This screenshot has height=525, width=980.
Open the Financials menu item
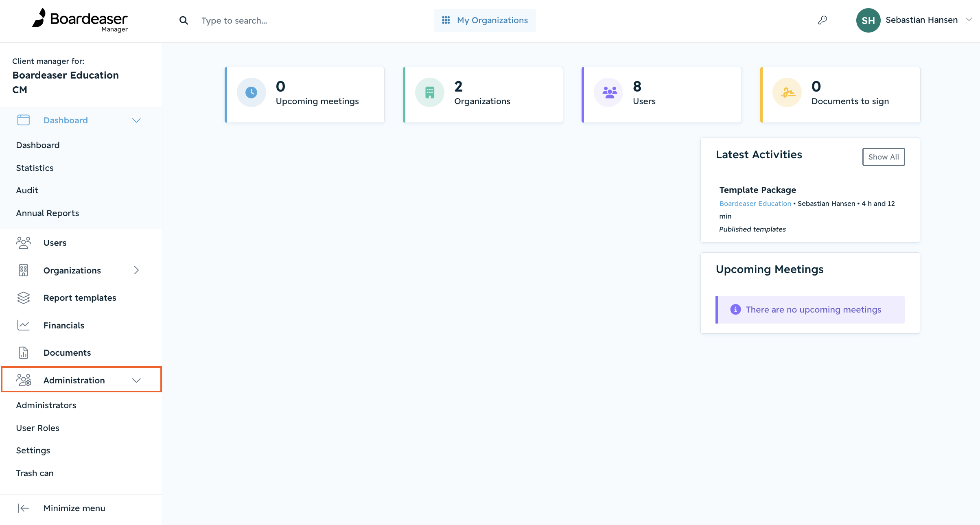pos(64,326)
